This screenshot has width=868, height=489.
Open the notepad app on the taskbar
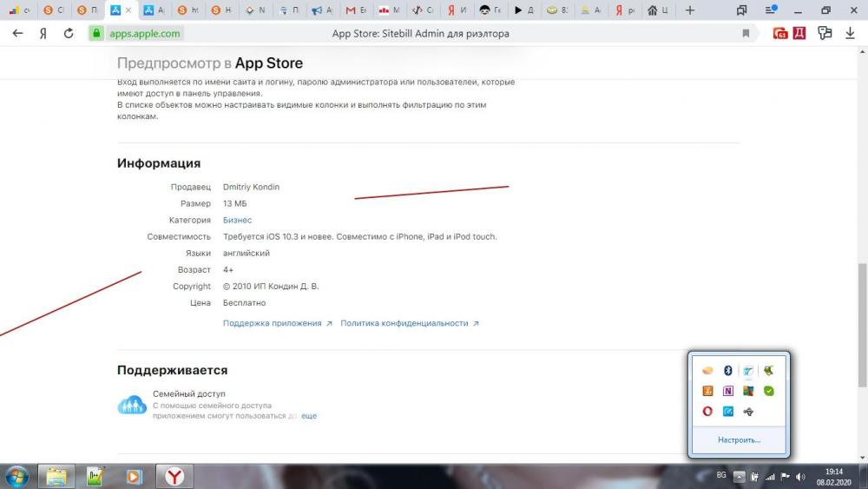(x=95, y=476)
